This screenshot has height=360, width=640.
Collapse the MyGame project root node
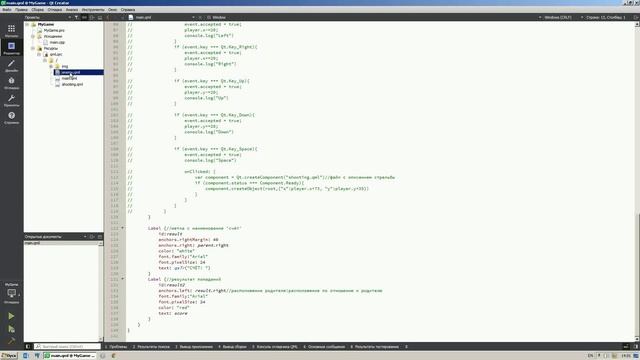[x=27, y=24]
